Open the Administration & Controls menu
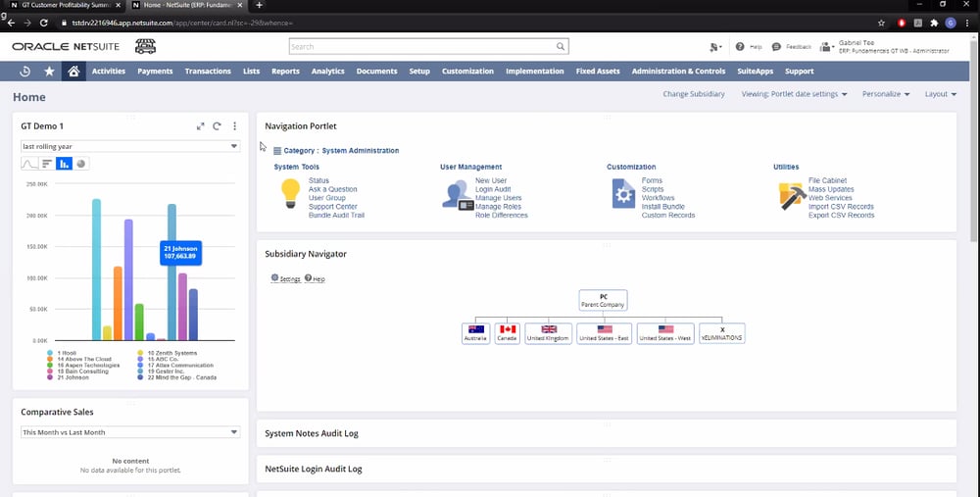 point(678,72)
